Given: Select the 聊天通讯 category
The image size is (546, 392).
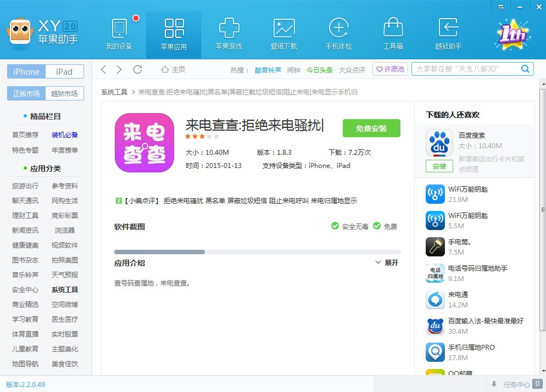Looking at the screenshot, I should [x=25, y=200].
